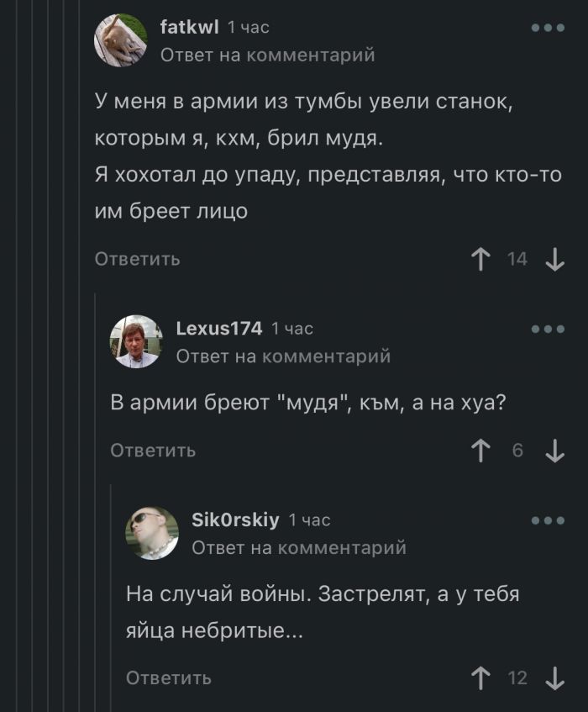Viewport: 588px width, 712px height.
Task: Downvote Sik0rskiy's comment
Action: pyautogui.click(x=554, y=678)
